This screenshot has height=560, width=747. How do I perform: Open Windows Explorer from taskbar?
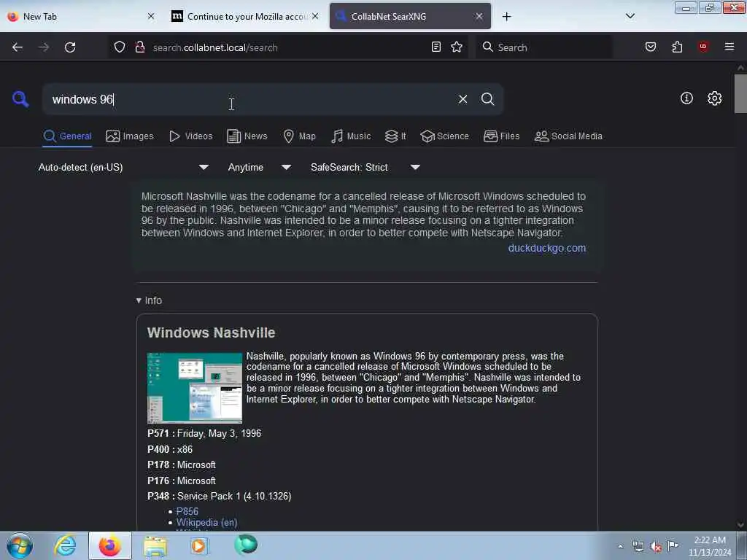pyautogui.click(x=155, y=545)
